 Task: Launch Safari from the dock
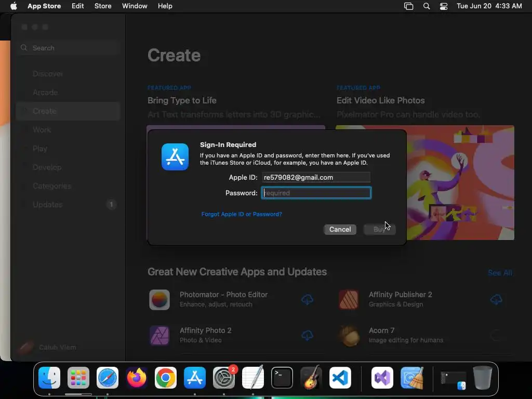[x=108, y=378]
